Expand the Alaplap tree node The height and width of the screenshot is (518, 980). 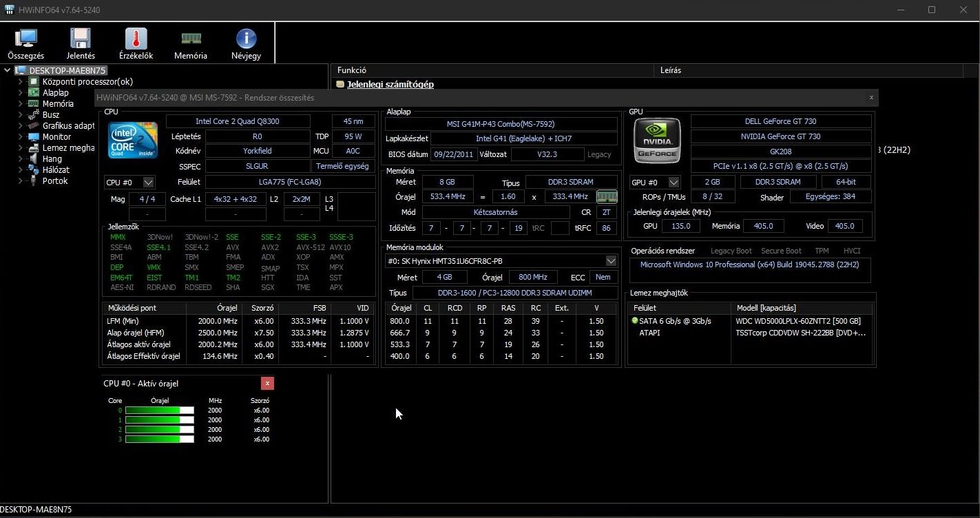pos(21,92)
